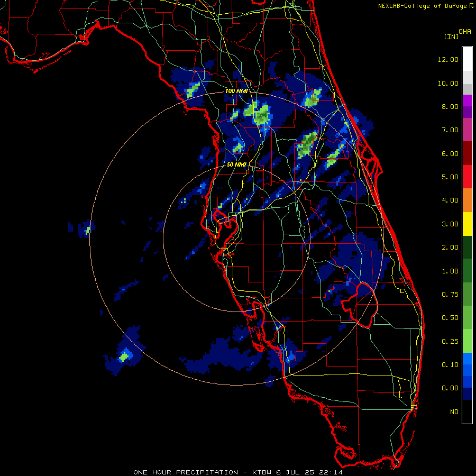Click the 100 NMI range ring label
476x476 pixels.
[x=236, y=91]
